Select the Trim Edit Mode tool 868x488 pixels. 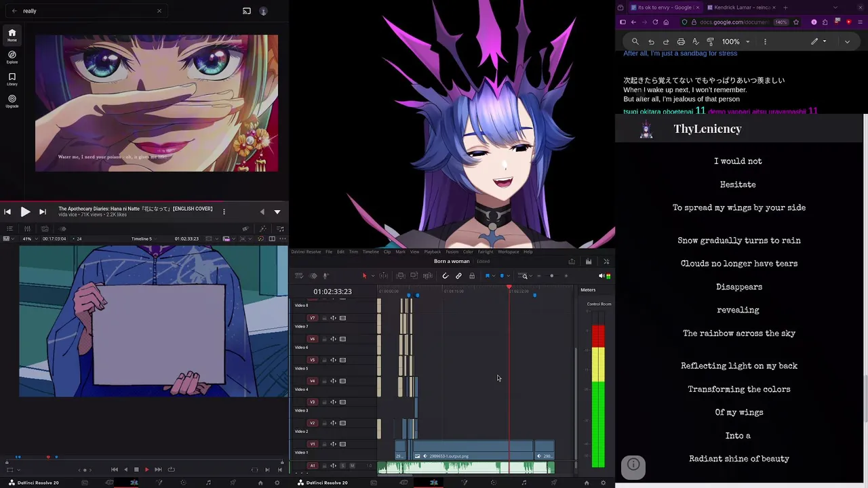pos(383,276)
